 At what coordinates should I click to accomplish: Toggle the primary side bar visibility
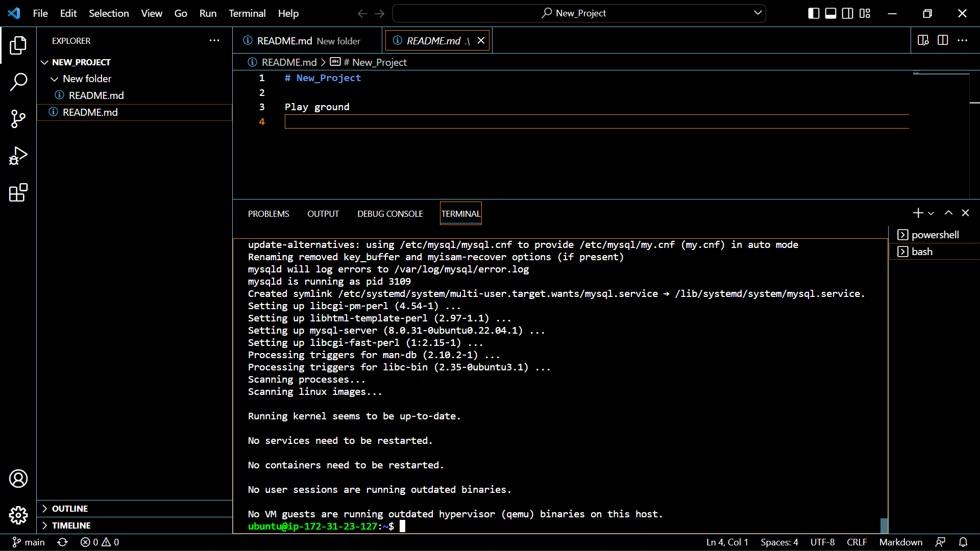[x=813, y=13]
